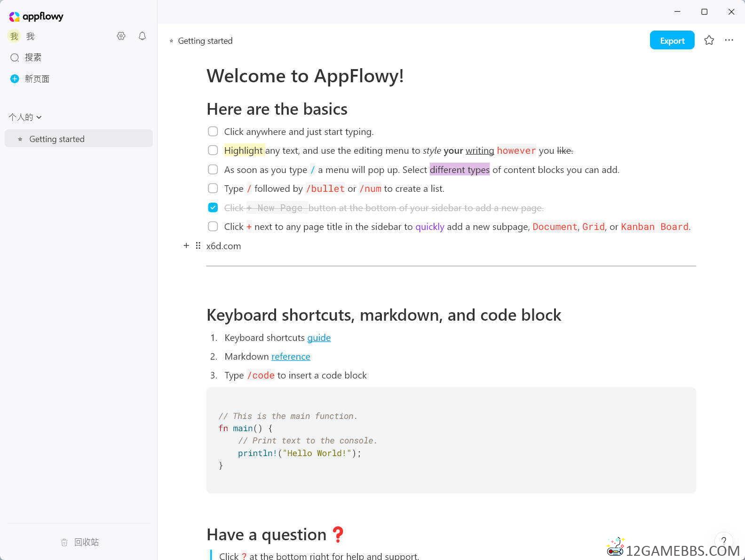Click the plus icon beside x6d.com block
This screenshot has width=745, height=560.
coord(186,245)
